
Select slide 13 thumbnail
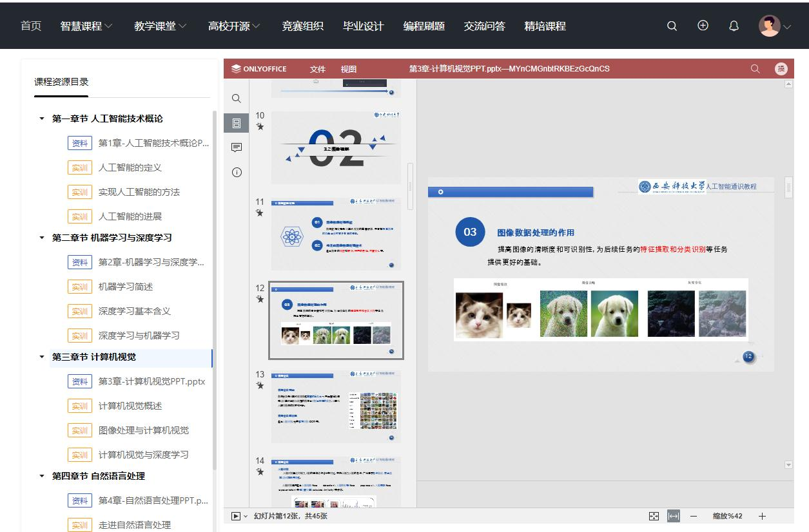336,406
